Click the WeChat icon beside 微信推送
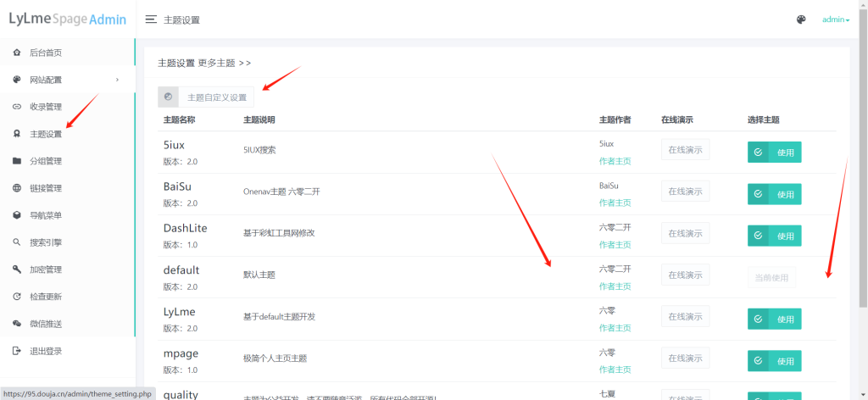Image resolution: width=868 pixels, height=400 pixels. pos(17,324)
